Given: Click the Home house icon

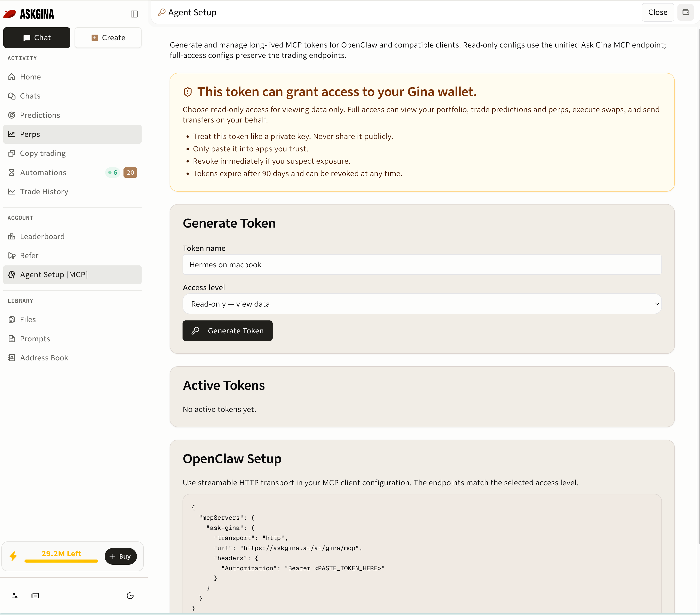Looking at the screenshot, I should [x=12, y=77].
